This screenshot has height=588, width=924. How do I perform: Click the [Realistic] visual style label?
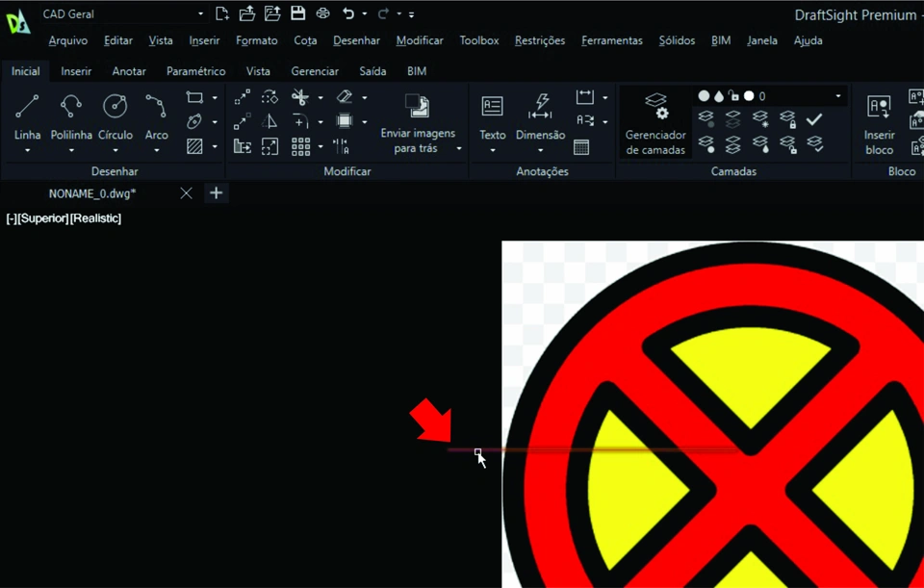click(x=95, y=218)
